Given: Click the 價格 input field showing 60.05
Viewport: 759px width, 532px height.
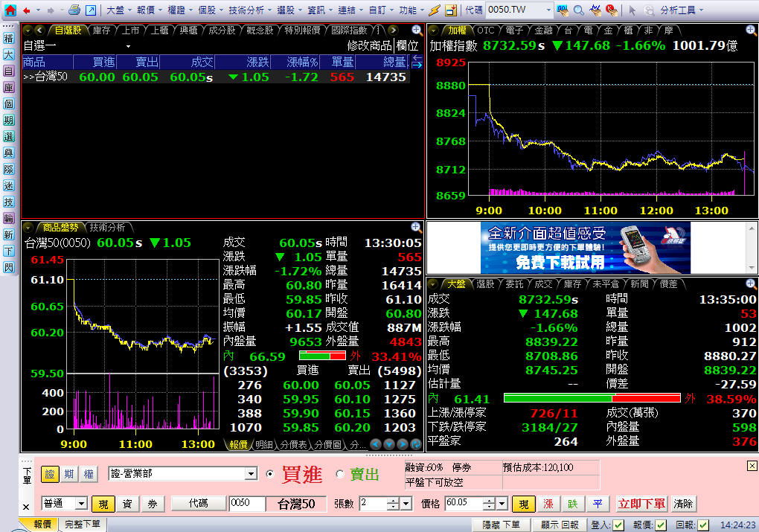Looking at the screenshot, I should (463, 504).
